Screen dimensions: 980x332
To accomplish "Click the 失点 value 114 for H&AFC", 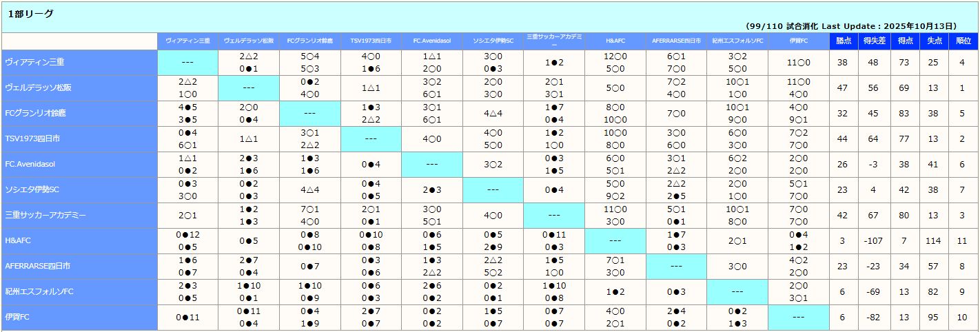I will [935, 240].
